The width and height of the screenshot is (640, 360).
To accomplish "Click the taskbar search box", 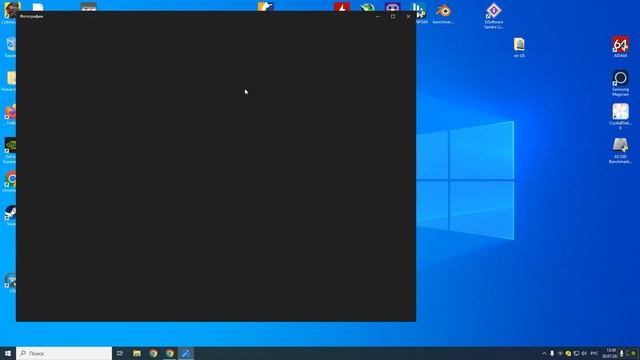I will (64, 353).
